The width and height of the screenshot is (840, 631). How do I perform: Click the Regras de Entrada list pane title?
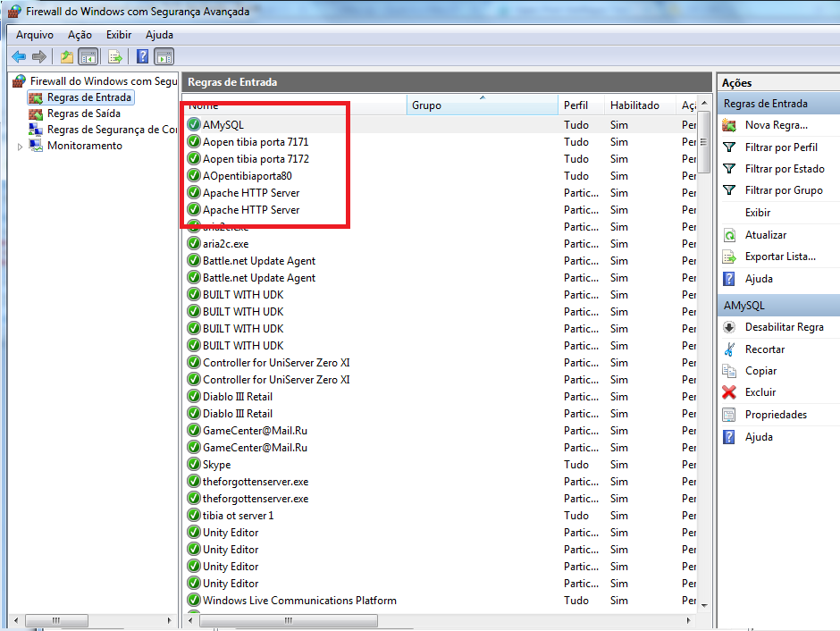coord(232,82)
